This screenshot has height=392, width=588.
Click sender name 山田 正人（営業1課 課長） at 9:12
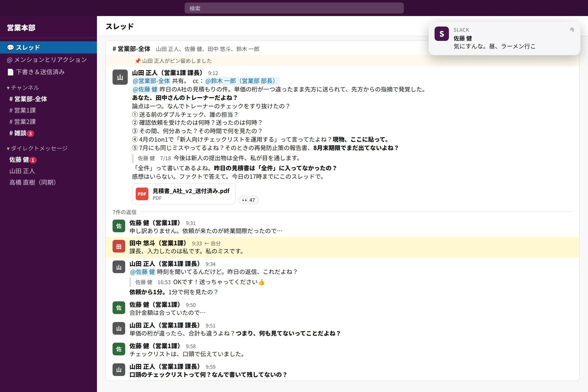coord(167,73)
